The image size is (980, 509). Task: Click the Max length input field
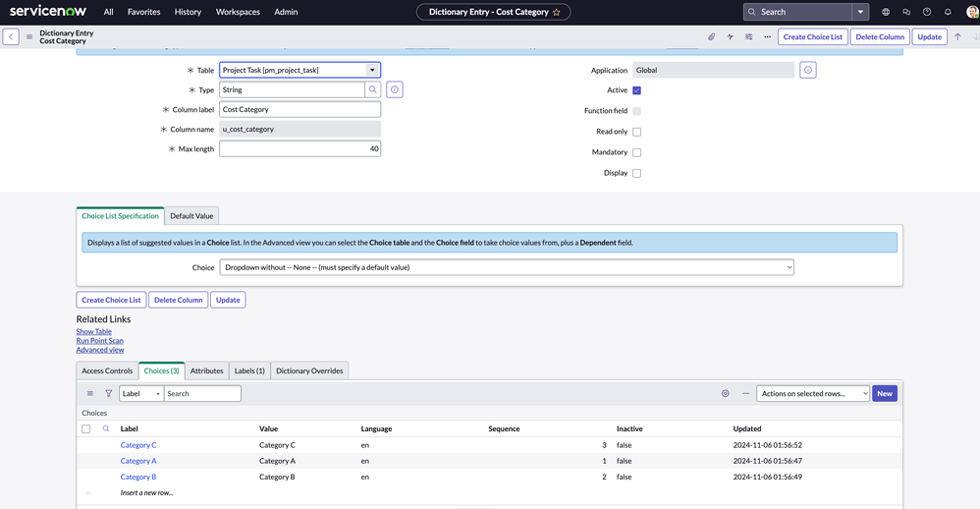(300, 148)
